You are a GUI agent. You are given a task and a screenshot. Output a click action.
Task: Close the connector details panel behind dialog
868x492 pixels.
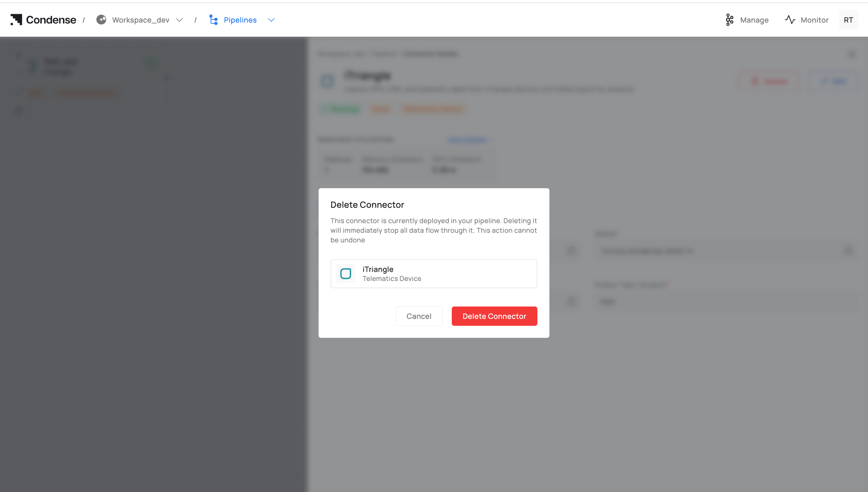851,54
